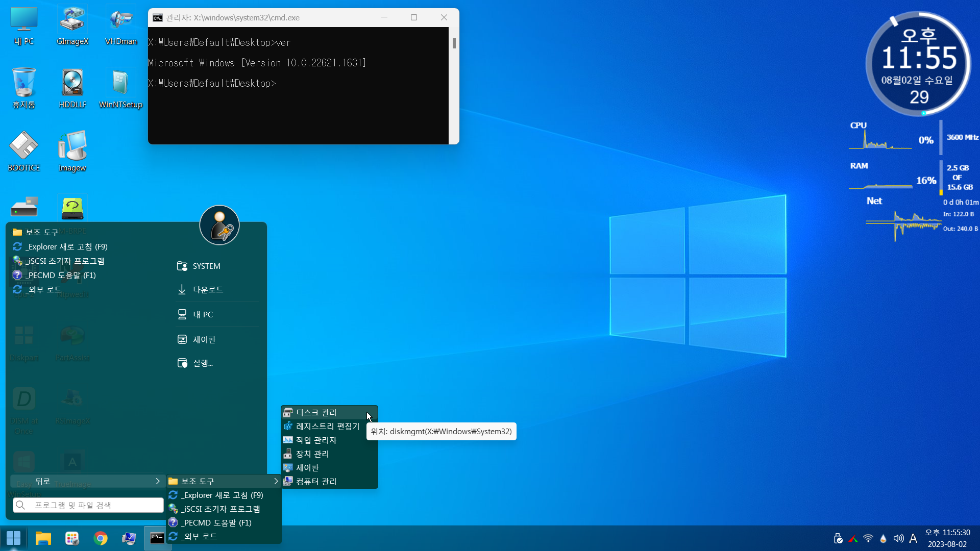
Task: Click the USB lock tray icon
Action: coord(838,538)
